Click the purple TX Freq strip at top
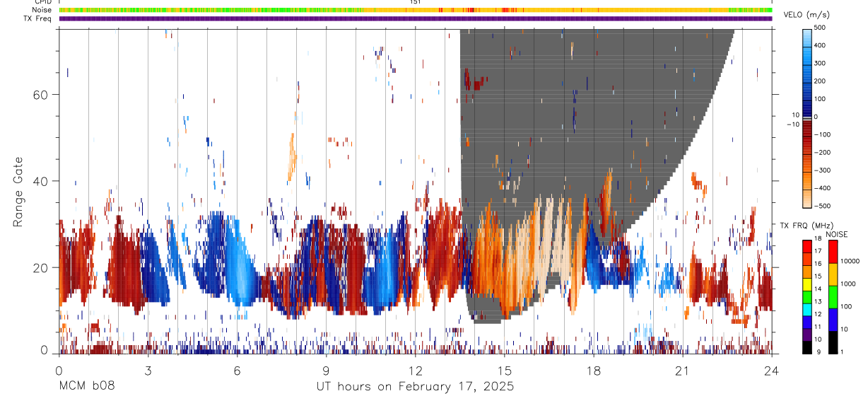Screen dimensions: 868x401 click(416, 18)
